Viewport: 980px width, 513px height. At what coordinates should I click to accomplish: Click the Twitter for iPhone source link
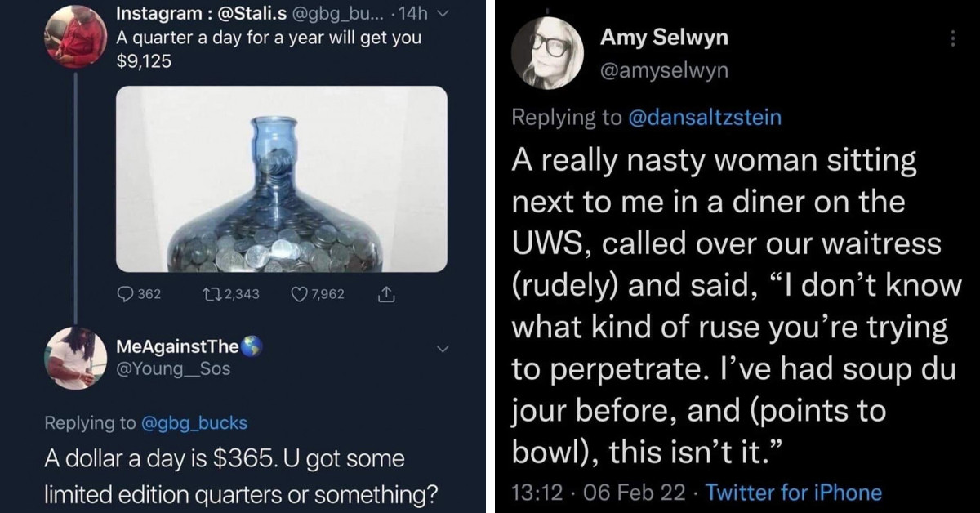point(793,493)
